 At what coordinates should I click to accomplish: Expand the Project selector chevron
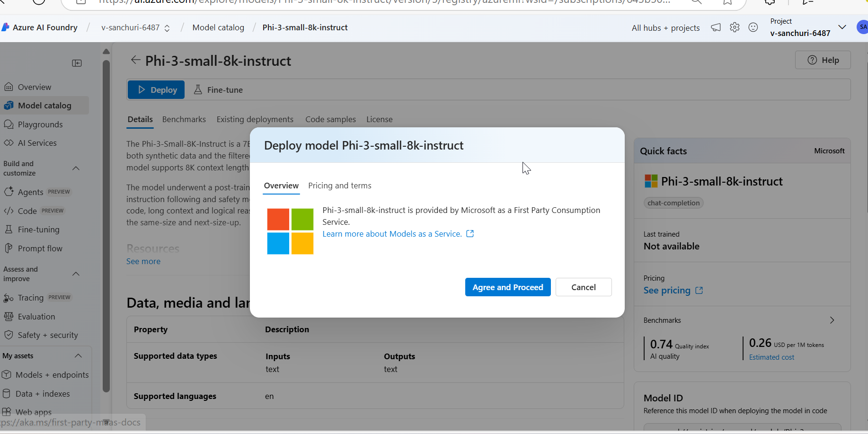[842, 27]
